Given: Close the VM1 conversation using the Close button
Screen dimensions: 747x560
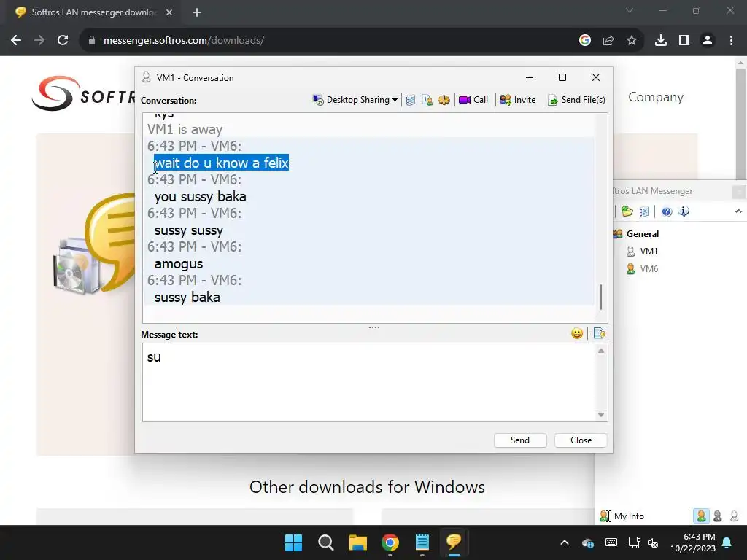Looking at the screenshot, I should coord(581,440).
